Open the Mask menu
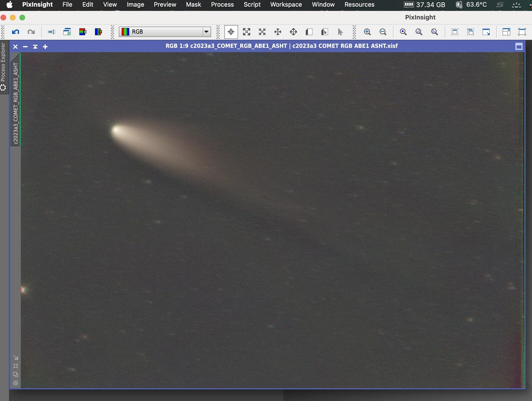This screenshot has width=532, height=401. (x=194, y=5)
